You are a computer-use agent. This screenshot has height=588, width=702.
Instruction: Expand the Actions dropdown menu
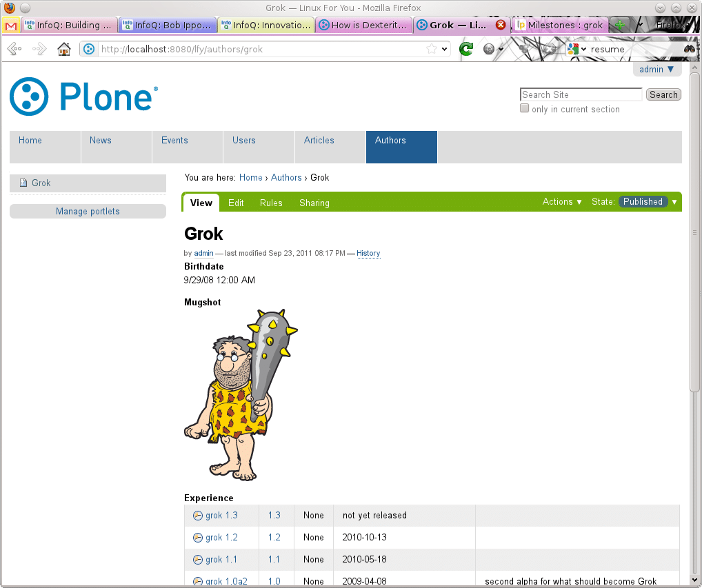pos(562,202)
